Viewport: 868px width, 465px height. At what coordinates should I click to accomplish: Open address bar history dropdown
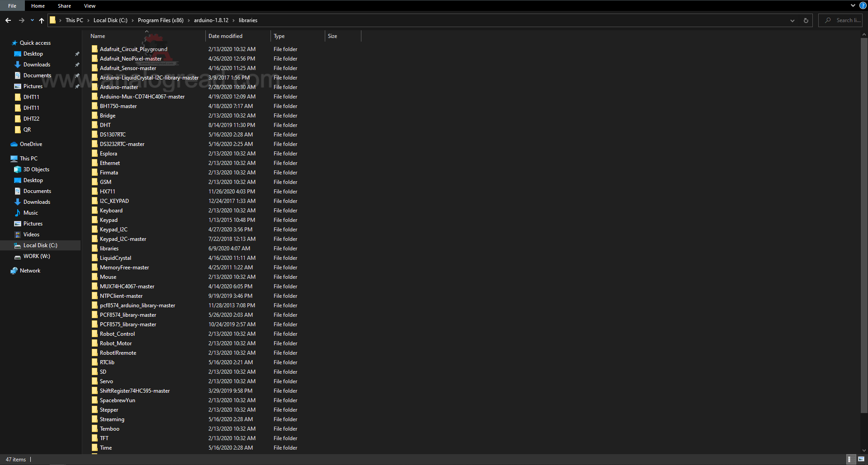[x=792, y=20]
